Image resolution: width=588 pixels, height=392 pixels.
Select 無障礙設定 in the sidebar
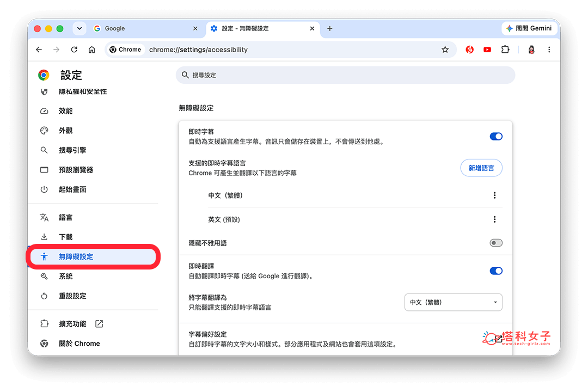93,256
